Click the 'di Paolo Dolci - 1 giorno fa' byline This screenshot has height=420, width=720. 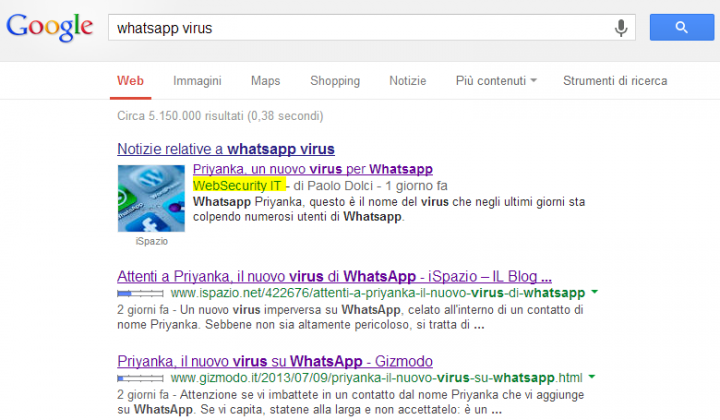370,185
